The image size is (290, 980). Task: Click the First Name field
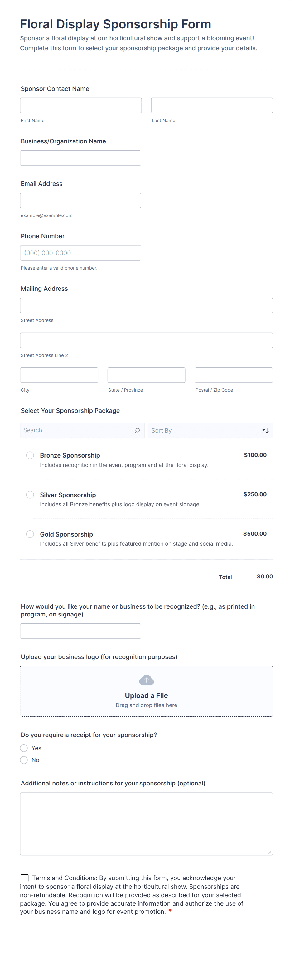(x=80, y=105)
